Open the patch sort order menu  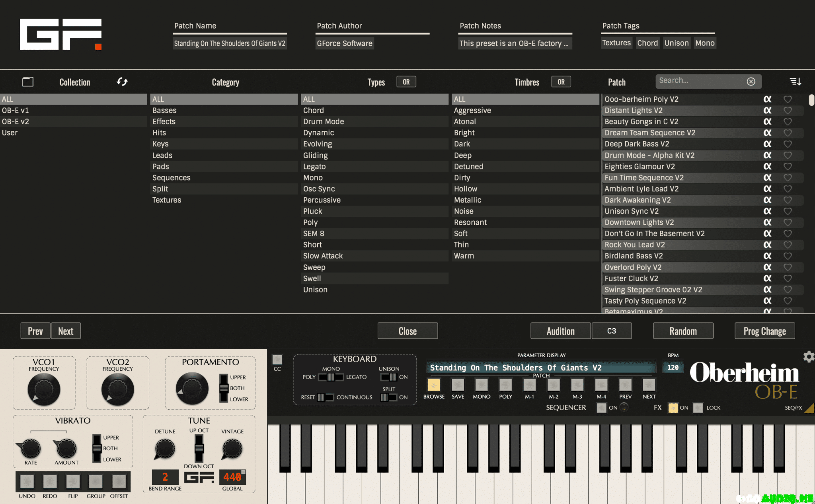(795, 82)
